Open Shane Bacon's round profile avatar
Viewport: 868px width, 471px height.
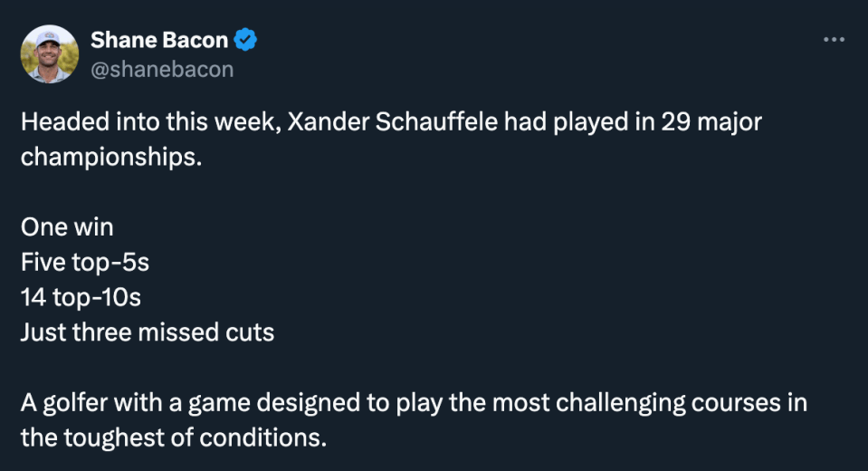tap(49, 53)
